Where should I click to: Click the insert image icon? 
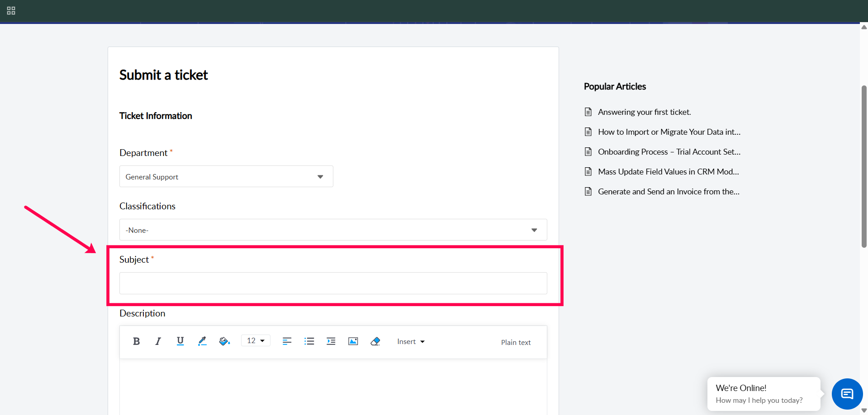(353, 341)
